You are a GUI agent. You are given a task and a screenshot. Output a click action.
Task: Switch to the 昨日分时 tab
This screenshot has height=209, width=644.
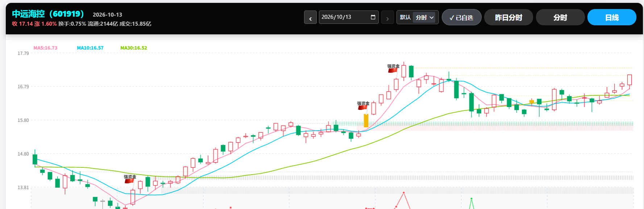click(x=508, y=17)
